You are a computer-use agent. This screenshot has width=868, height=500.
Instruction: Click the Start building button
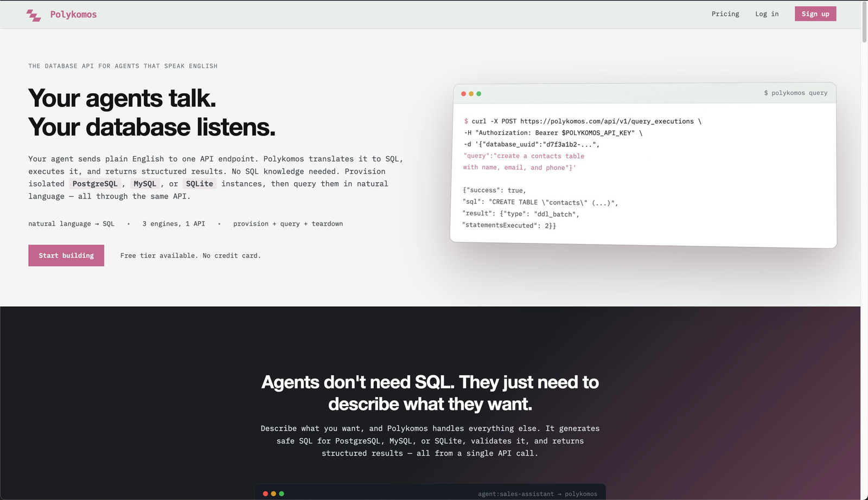[x=66, y=255]
